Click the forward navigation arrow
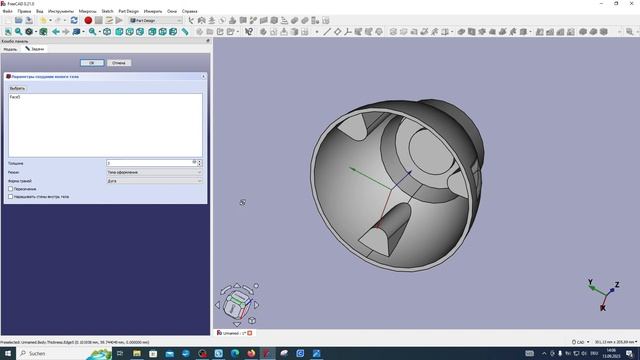 (65, 32)
